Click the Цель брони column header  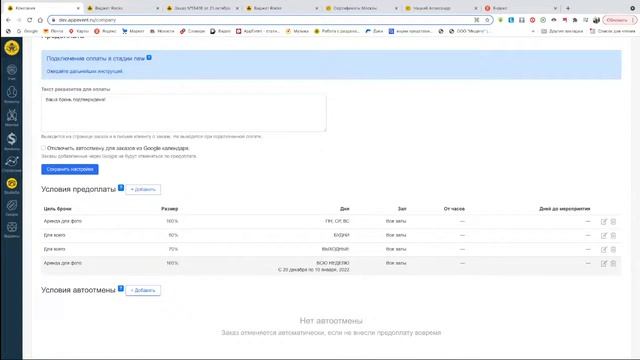(x=58, y=209)
